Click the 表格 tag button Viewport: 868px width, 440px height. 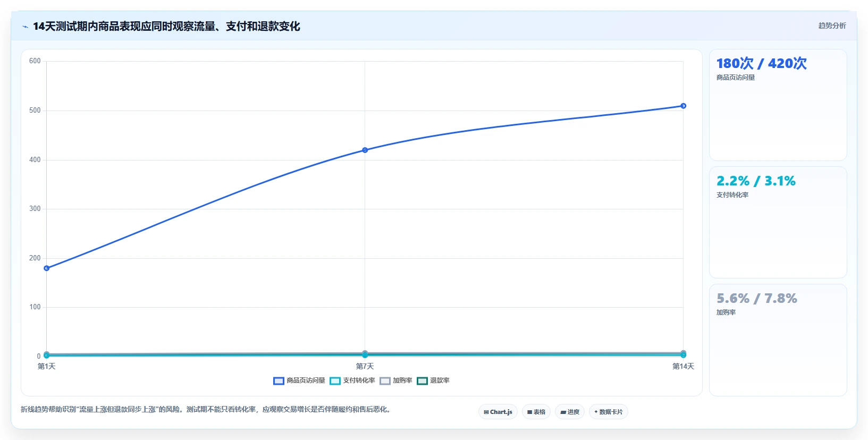coord(536,412)
